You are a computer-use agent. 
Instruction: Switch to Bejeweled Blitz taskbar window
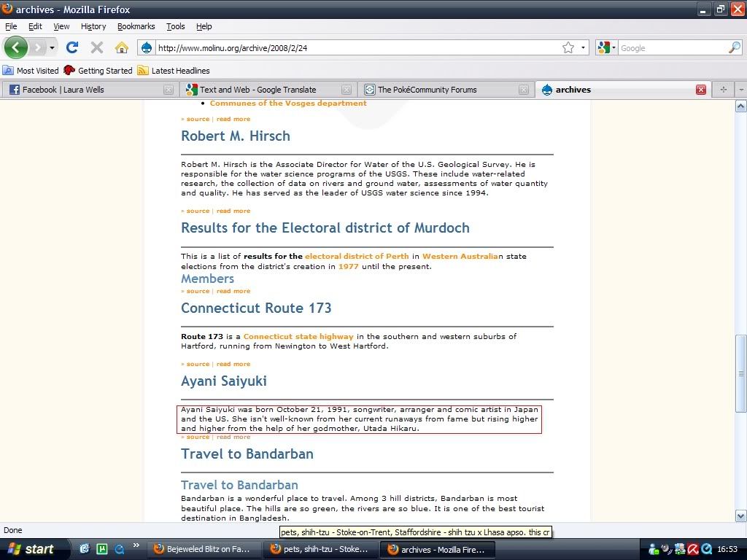coord(203,549)
